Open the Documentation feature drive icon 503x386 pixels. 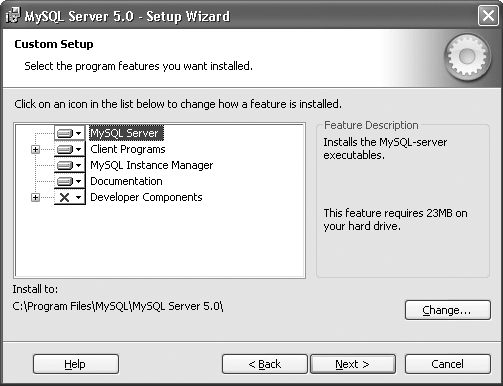tap(70, 181)
